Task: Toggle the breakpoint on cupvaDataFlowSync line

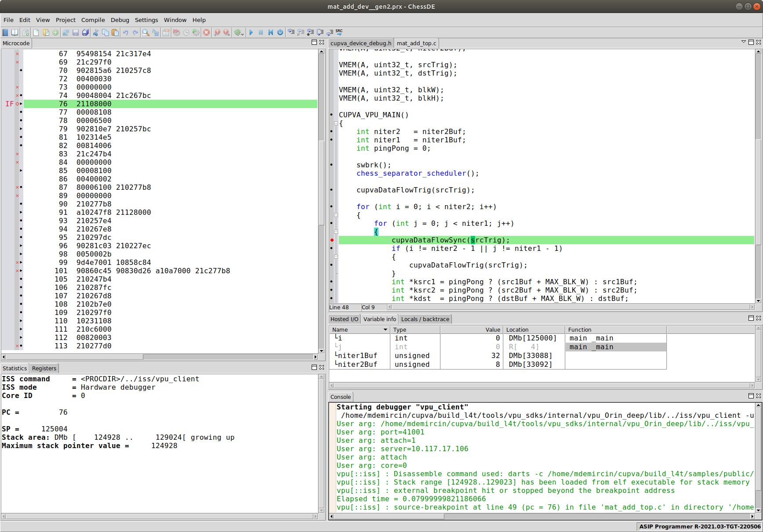Action: pyautogui.click(x=332, y=240)
